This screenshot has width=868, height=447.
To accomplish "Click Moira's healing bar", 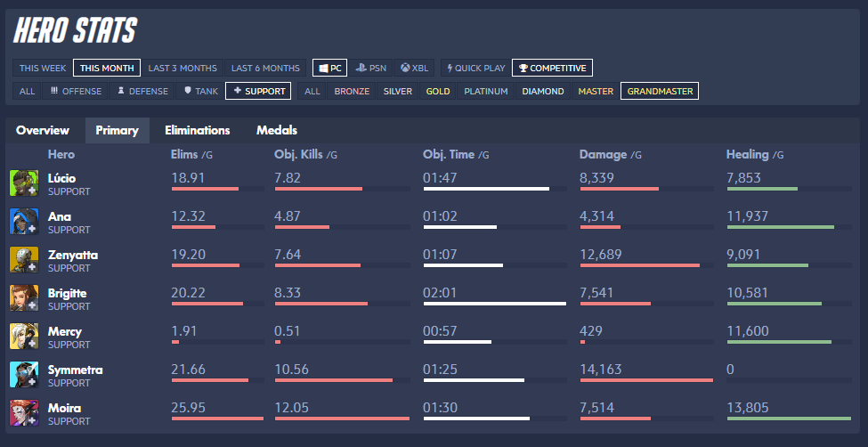I will click(x=789, y=419).
